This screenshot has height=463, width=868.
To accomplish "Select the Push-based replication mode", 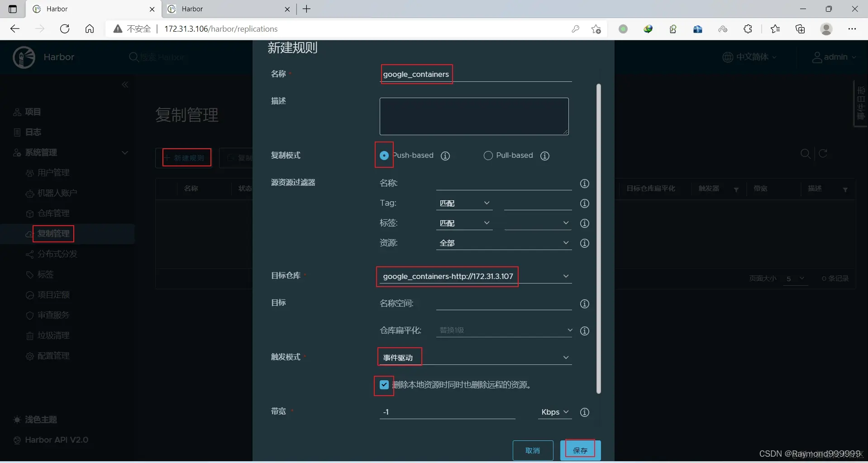I will pyautogui.click(x=384, y=156).
